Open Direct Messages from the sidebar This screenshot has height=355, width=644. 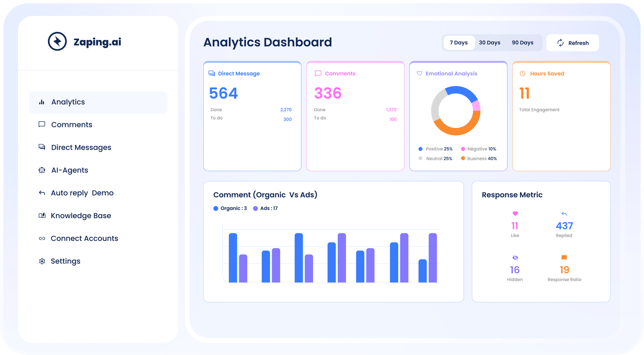(81, 148)
